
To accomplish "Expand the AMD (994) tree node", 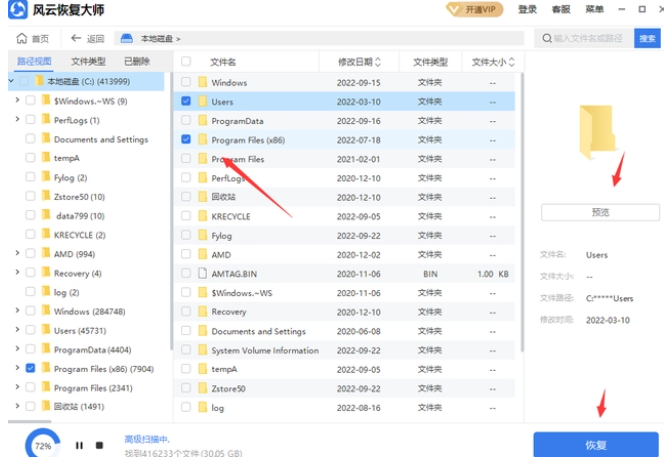I will point(17,254).
